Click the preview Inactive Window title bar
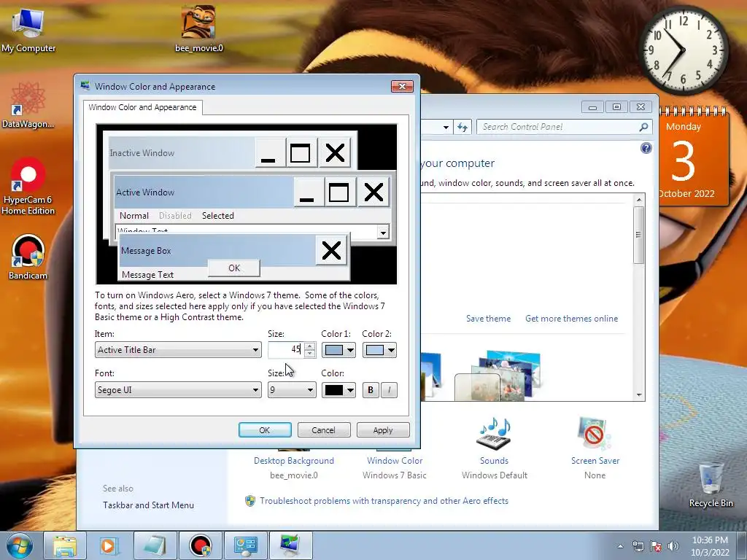Viewport: 747px width, 560px height. [181, 153]
